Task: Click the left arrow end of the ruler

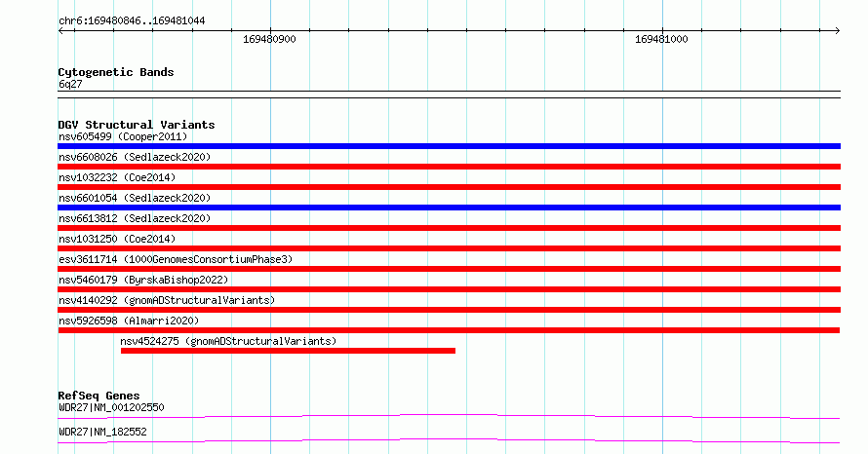Action: click(60, 31)
